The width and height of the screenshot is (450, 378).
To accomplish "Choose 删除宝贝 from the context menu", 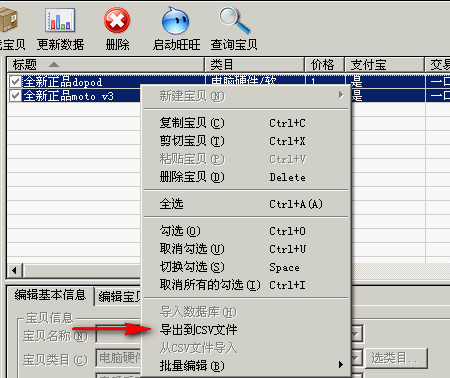I will point(246,177).
